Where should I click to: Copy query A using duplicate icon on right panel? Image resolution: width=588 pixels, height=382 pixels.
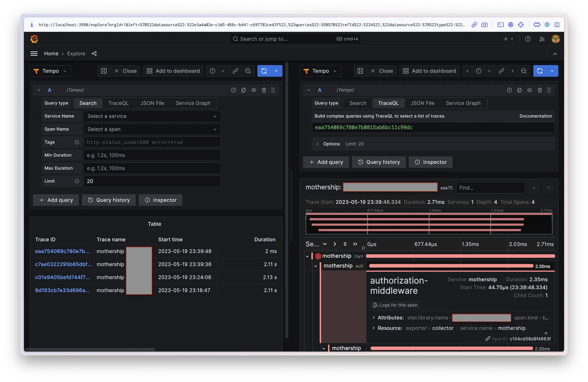point(519,90)
